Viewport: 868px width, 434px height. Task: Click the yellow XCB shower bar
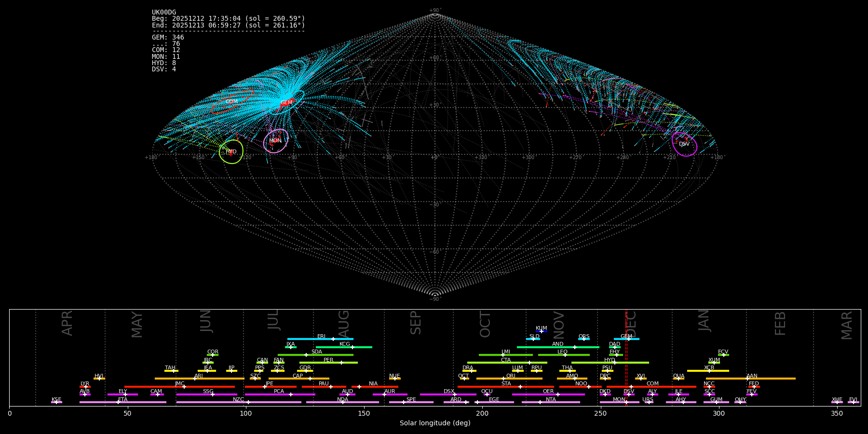[708, 371]
